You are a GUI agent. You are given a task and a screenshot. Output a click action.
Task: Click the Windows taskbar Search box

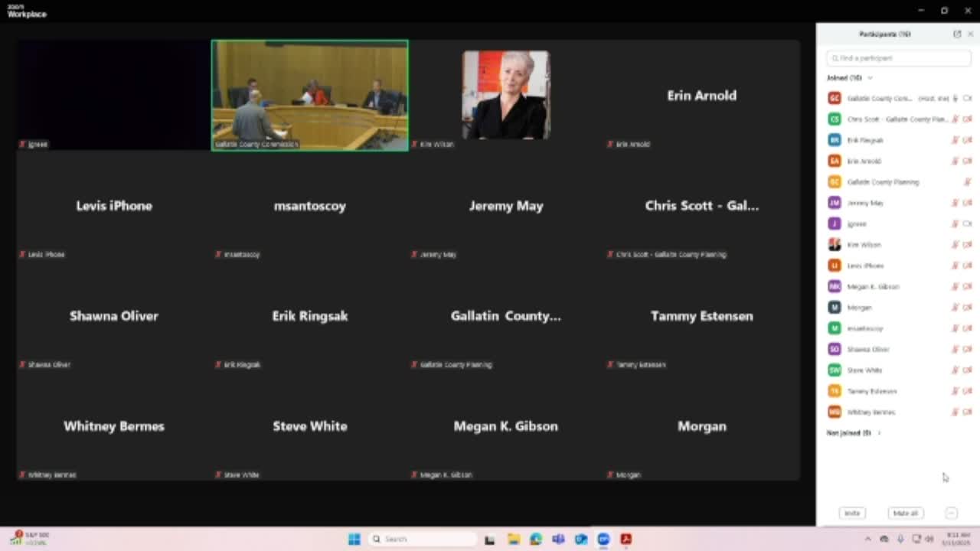pos(422,540)
